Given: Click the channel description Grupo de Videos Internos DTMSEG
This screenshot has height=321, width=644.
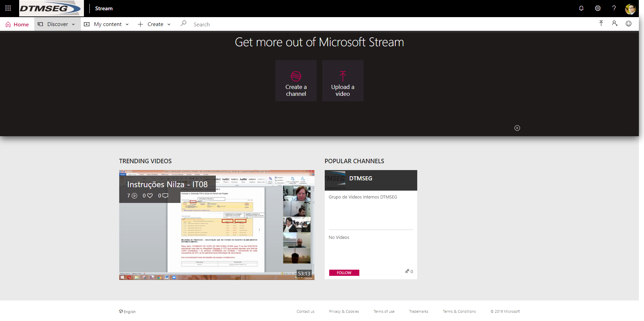Looking at the screenshot, I should click(363, 197).
